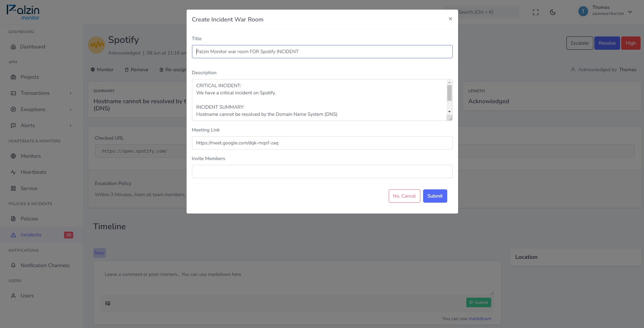
Task: Focus the Invite Members input field
Action: pyautogui.click(x=322, y=171)
